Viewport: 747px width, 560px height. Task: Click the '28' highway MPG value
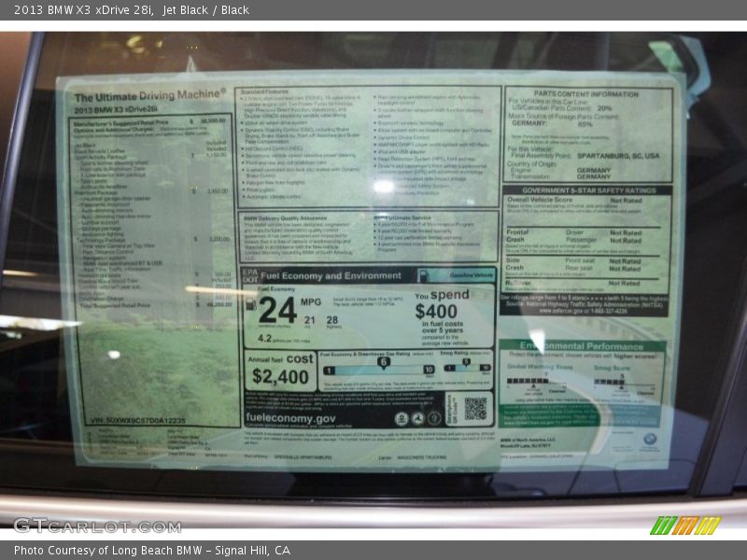pyautogui.click(x=332, y=320)
